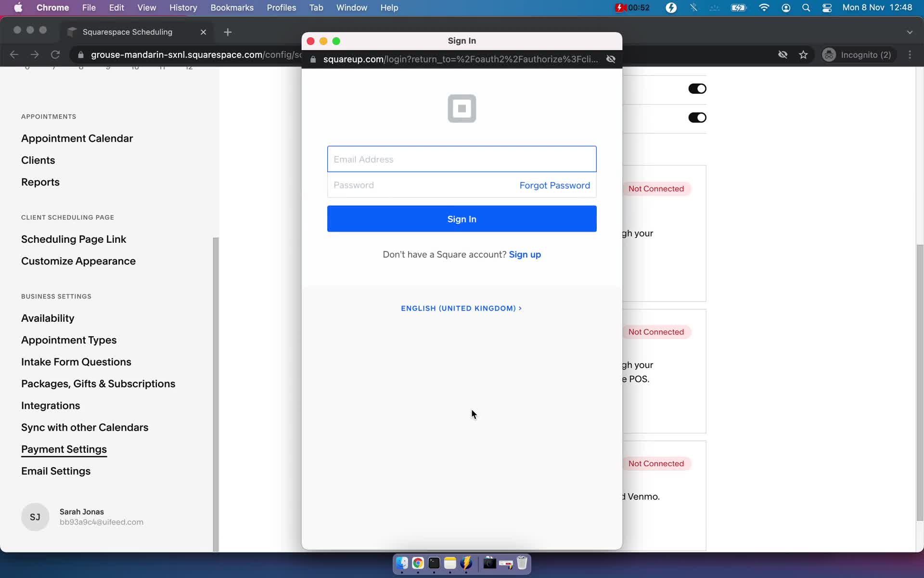Click the tracking-blocked eye icon in Sign In popup address bar
Viewport: 924px width, 578px height.
pyautogui.click(x=611, y=59)
